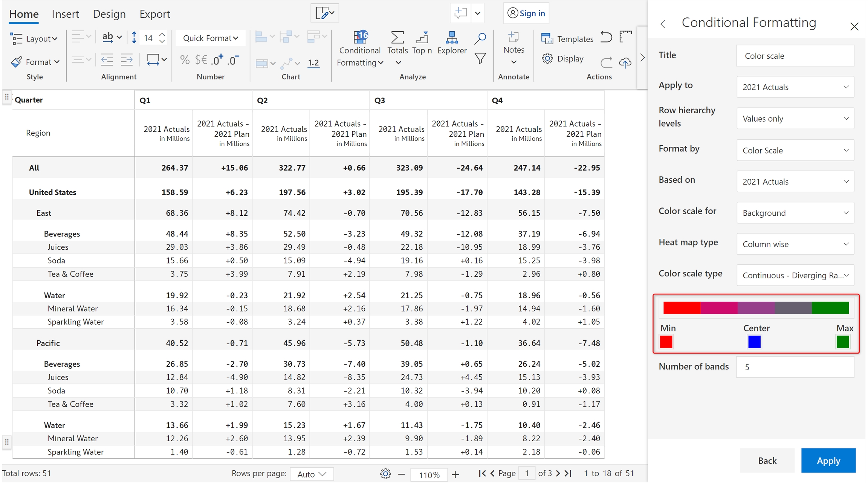Open the Heat map type dropdown
Screen dimensions: 868x485
[795, 244]
